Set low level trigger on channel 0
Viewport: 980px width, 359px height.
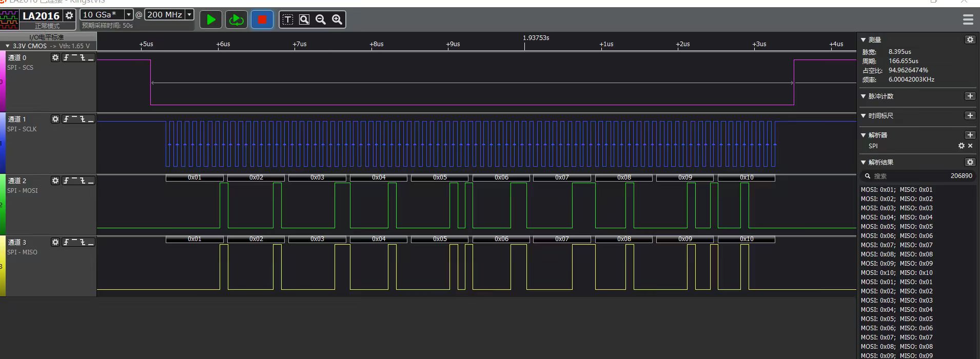(x=91, y=57)
